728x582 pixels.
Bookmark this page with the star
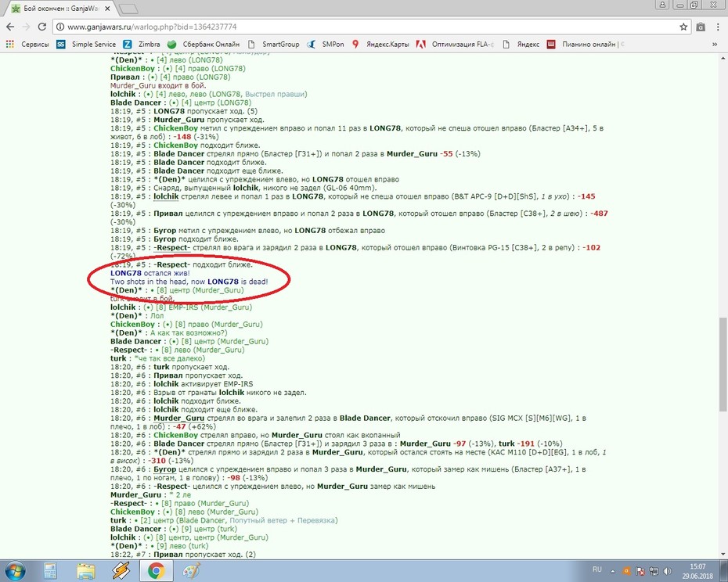[683, 27]
